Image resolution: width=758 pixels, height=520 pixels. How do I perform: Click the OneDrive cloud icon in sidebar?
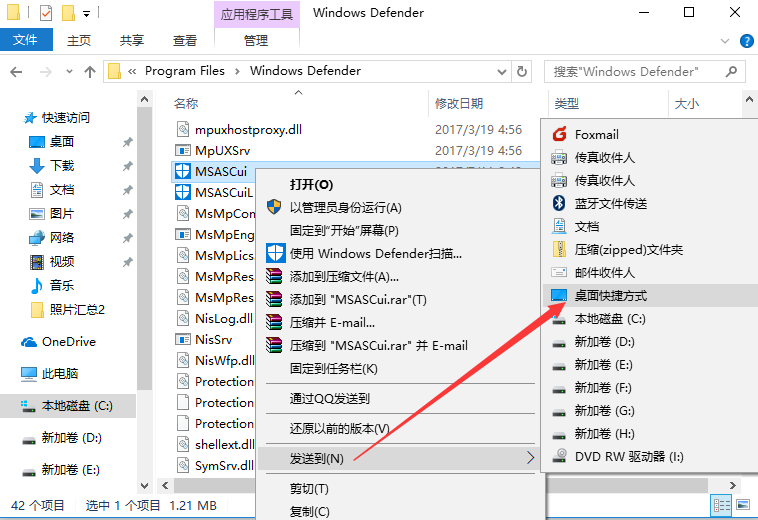click(x=29, y=342)
